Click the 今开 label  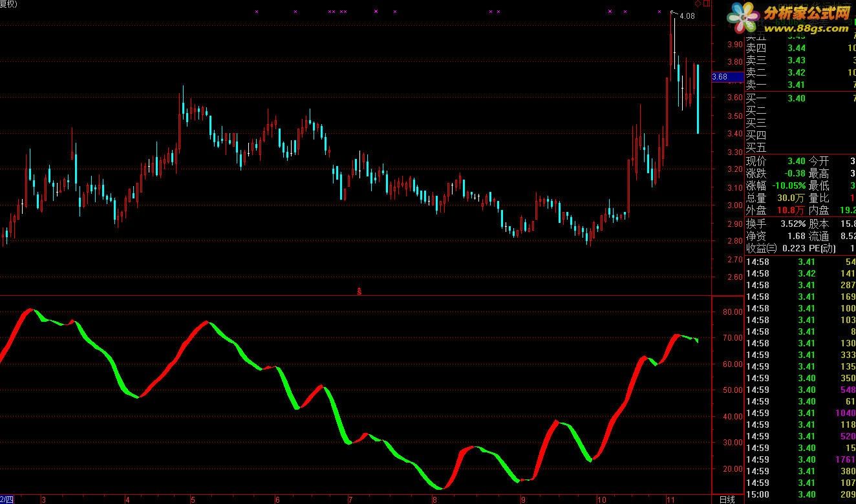pyautogui.click(x=819, y=162)
